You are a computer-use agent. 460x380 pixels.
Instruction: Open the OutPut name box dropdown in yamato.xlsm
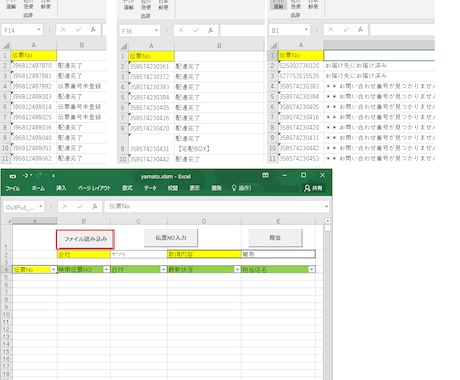(x=40, y=207)
